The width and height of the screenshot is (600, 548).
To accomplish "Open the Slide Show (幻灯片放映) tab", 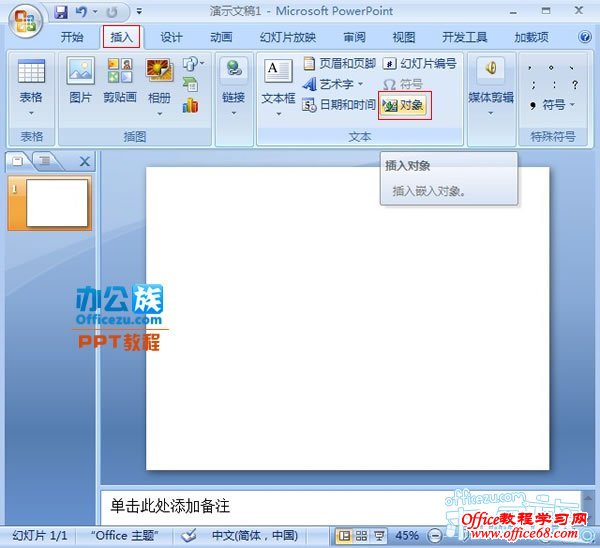I will click(287, 37).
